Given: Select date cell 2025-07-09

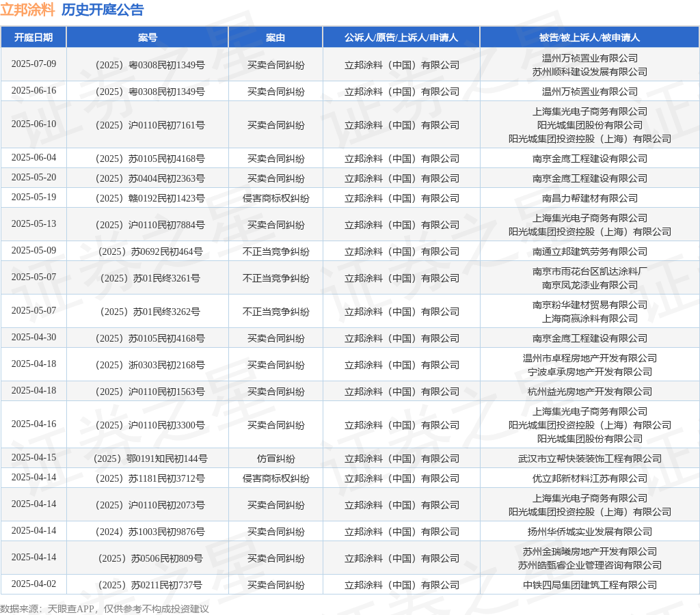Looking at the screenshot, I should pos(34,64).
